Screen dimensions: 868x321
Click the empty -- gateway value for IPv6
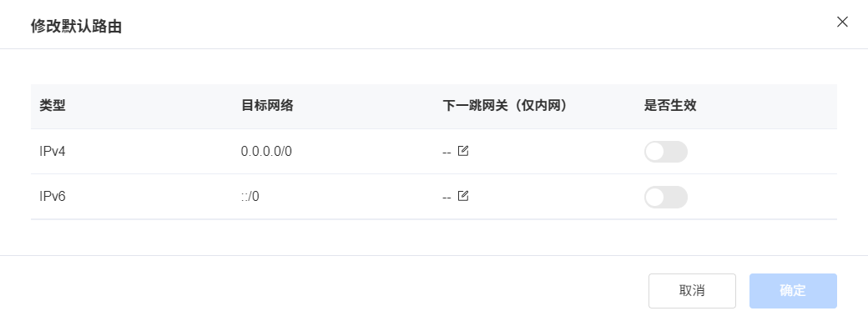[447, 197]
